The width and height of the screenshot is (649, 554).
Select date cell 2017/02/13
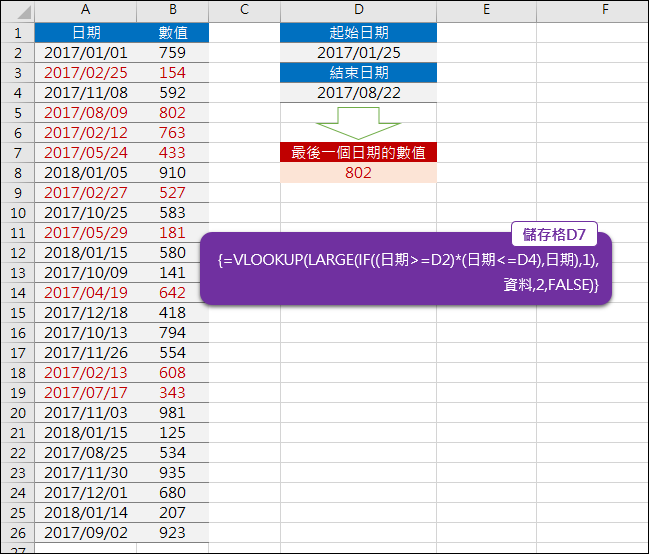86,373
